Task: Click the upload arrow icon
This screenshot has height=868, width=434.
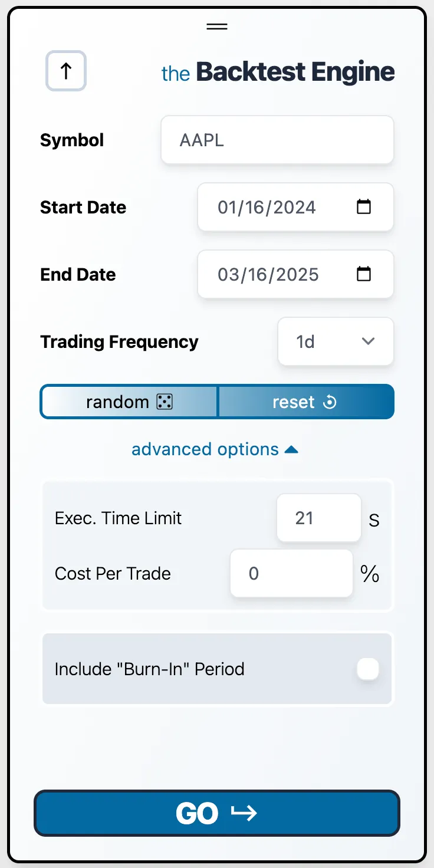Action: tap(65, 71)
